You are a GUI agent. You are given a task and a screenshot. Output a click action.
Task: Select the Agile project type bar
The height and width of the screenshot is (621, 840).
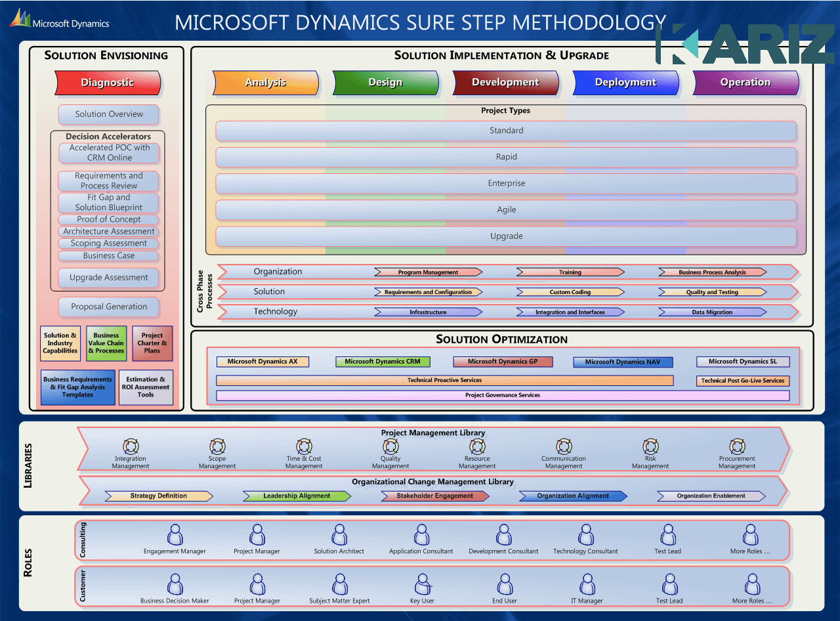point(506,210)
